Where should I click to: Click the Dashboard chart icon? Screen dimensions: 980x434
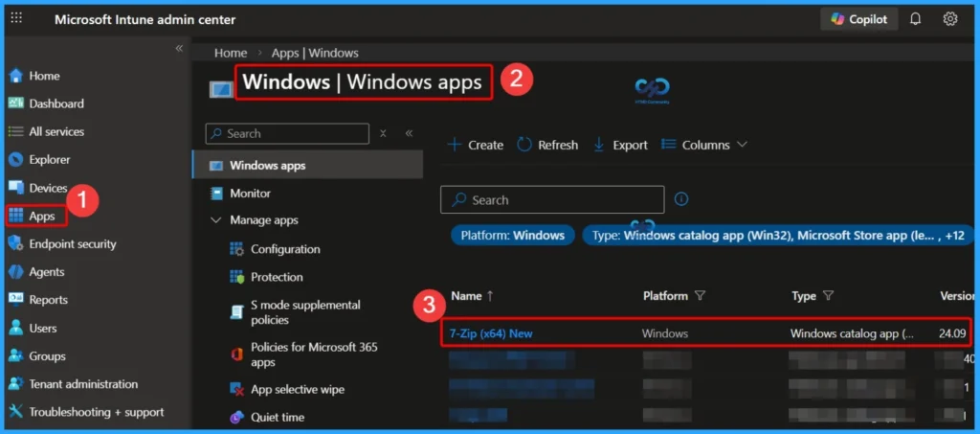[16, 103]
